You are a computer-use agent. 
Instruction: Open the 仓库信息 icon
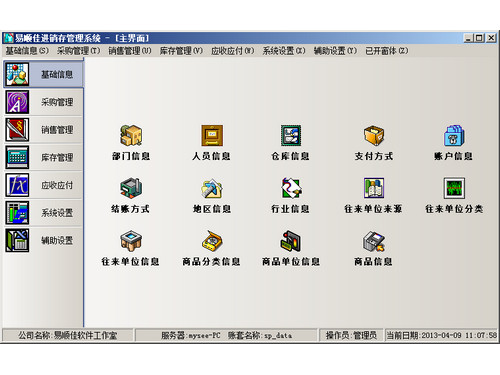click(x=291, y=135)
